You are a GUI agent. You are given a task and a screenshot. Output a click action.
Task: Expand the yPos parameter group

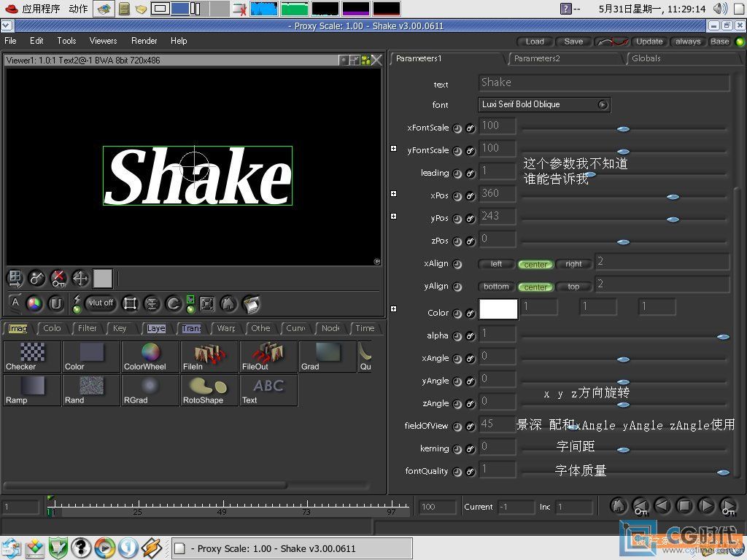[393, 216]
